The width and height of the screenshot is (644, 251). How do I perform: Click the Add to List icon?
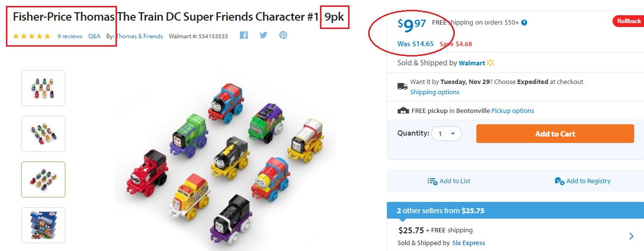click(x=433, y=181)
